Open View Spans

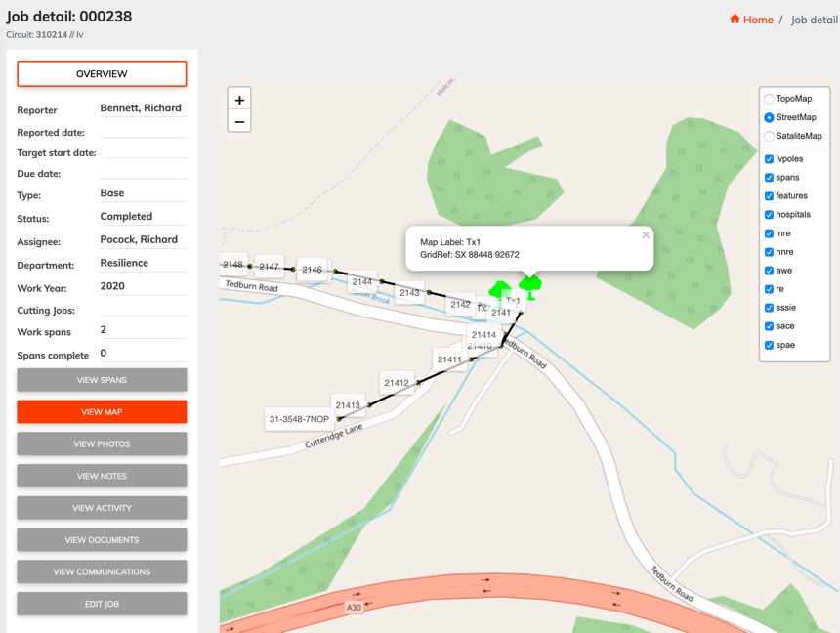pos(102,380)
